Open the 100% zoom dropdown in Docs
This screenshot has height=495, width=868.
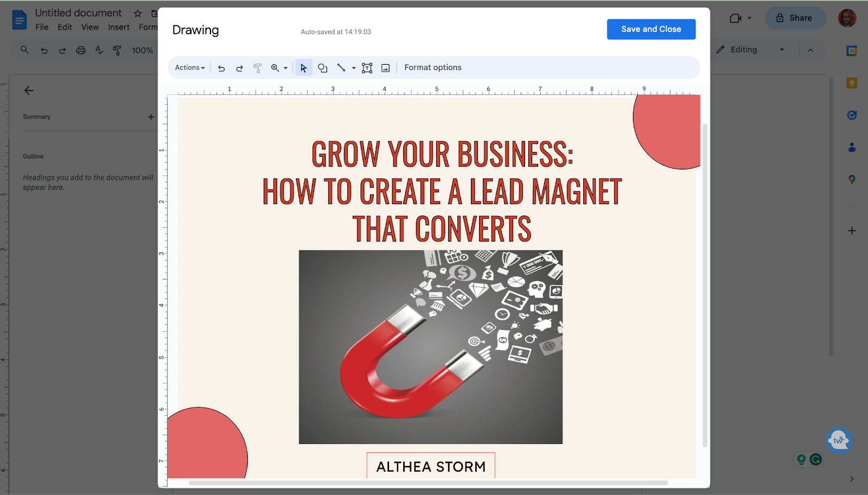142,50
